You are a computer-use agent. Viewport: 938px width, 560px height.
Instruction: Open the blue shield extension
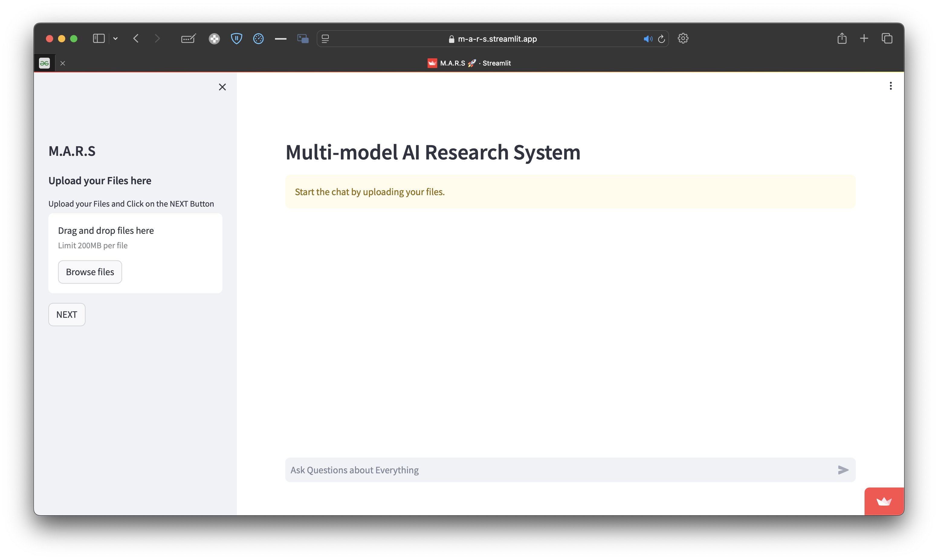(237, 38)
